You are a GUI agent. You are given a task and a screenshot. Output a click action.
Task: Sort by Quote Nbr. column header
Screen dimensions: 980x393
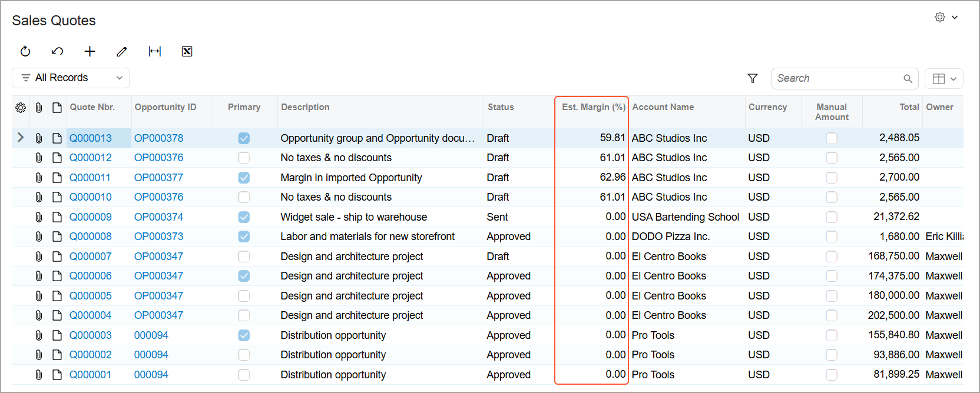tap(92, 107)
